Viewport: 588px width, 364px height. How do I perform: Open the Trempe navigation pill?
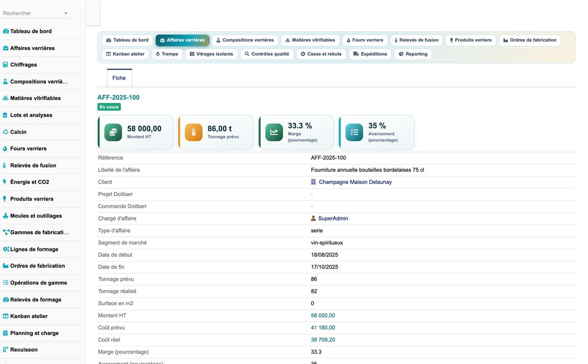pos(167,54)
